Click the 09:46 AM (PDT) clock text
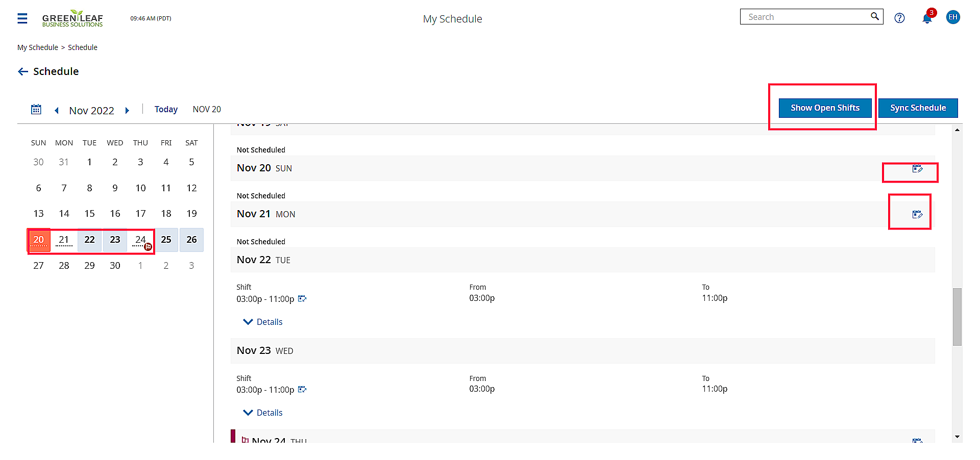The width and height of the screenshot is (980, 460). pyautogui.click(x=151, y=18)
